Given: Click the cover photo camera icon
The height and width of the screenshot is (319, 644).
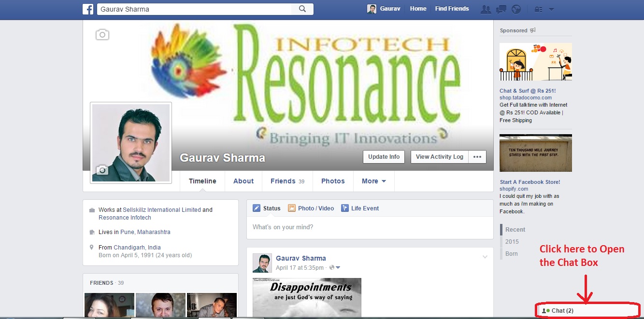Looking at the screenshot, I should point(102,34).
